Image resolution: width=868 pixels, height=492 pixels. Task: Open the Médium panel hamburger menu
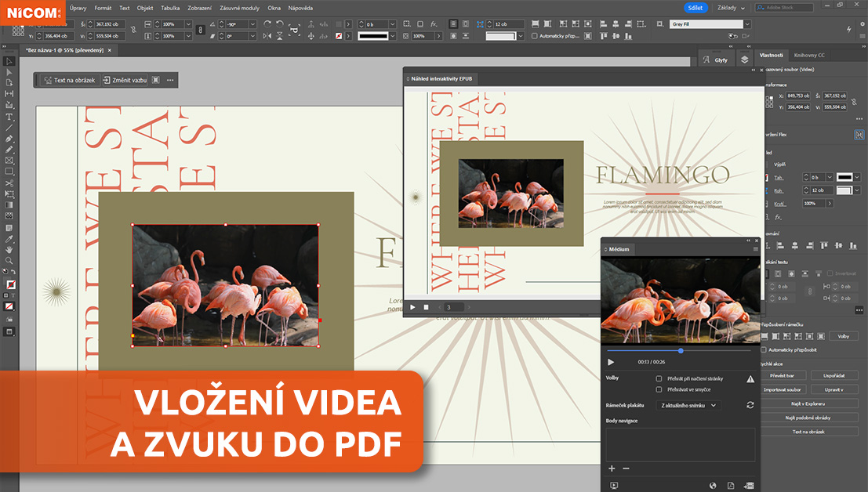(755, 249)
